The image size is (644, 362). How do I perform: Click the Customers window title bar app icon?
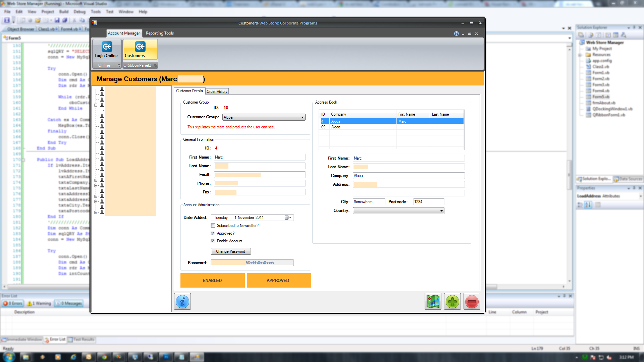[x=94, y=23]
